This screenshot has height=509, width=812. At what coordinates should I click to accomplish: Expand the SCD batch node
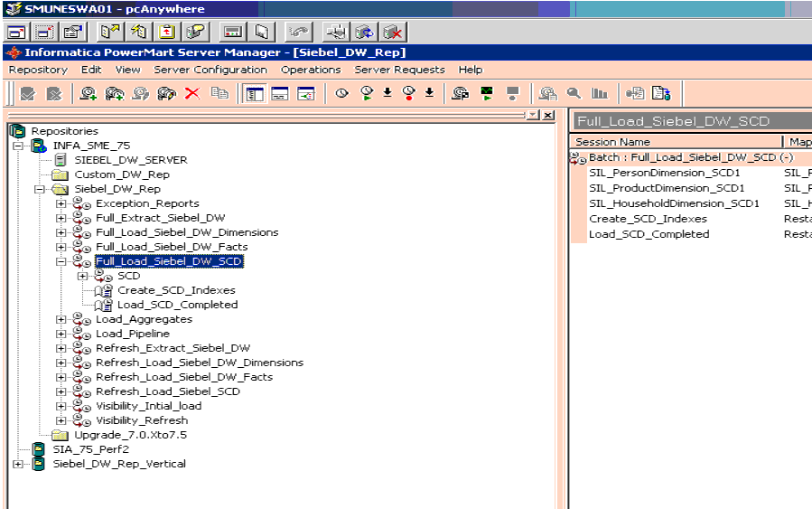(82, 277)
